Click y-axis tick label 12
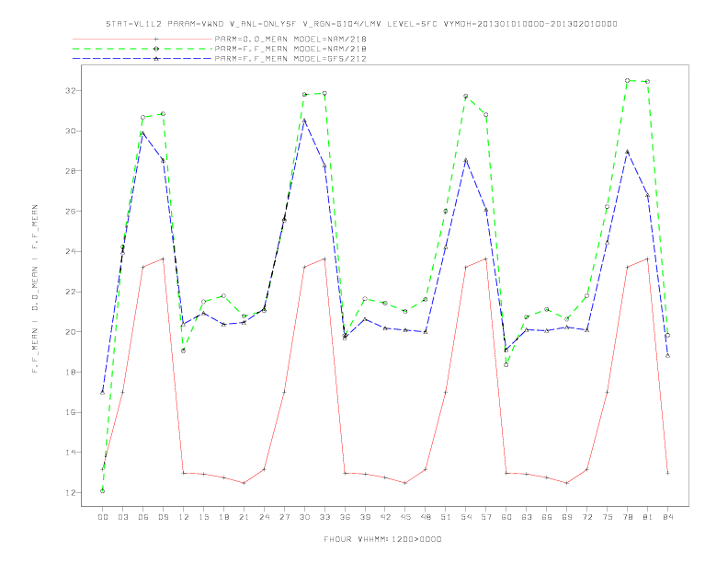This screenshot has height=563, width=728. pos(71,493)
